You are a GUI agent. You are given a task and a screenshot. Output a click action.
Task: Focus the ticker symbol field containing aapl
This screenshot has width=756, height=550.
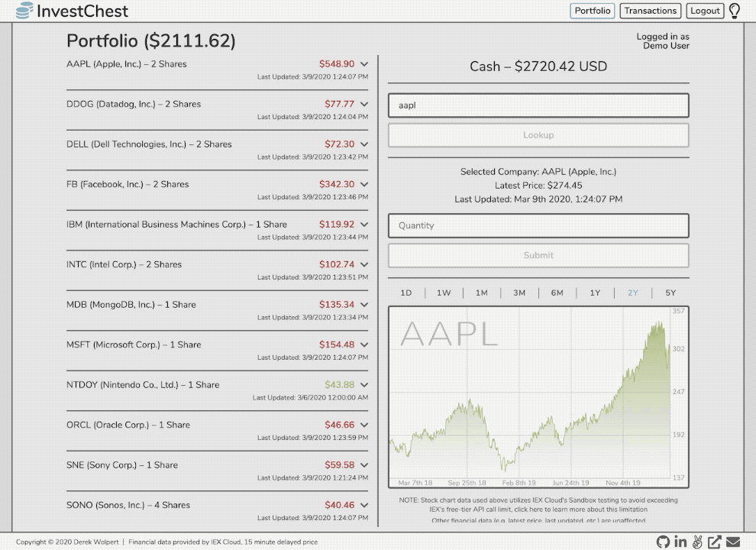coord(538,105)
